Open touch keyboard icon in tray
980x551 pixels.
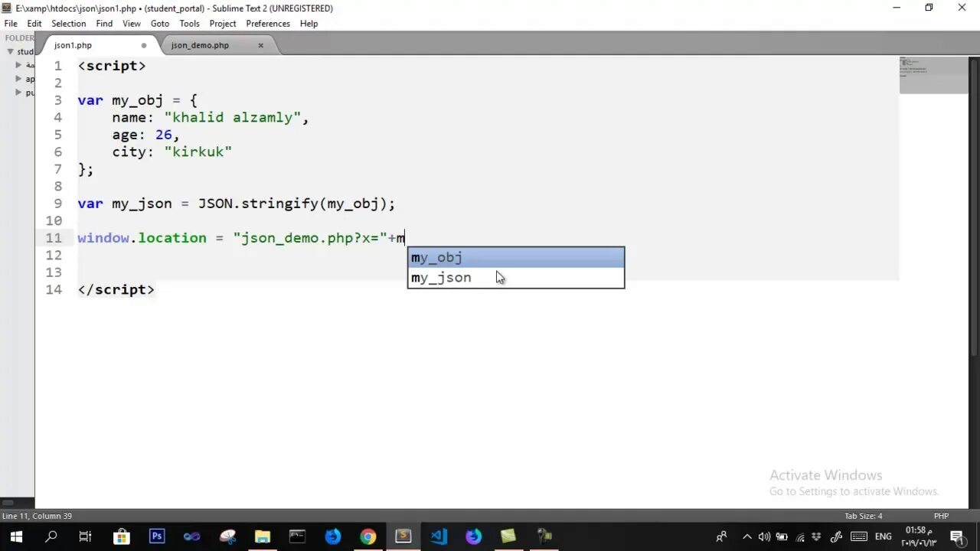(x=858, y=536)
